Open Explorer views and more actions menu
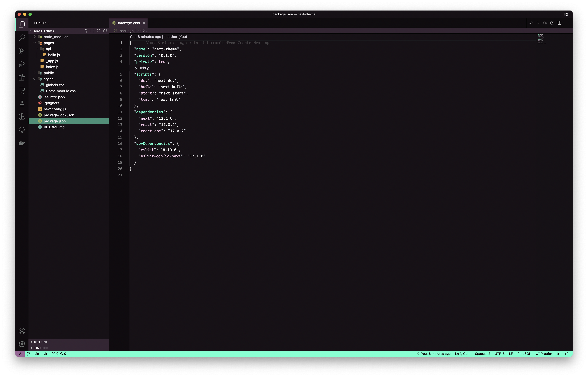Image resolution: width=588 pixels, height=377 pixels. 103,23
